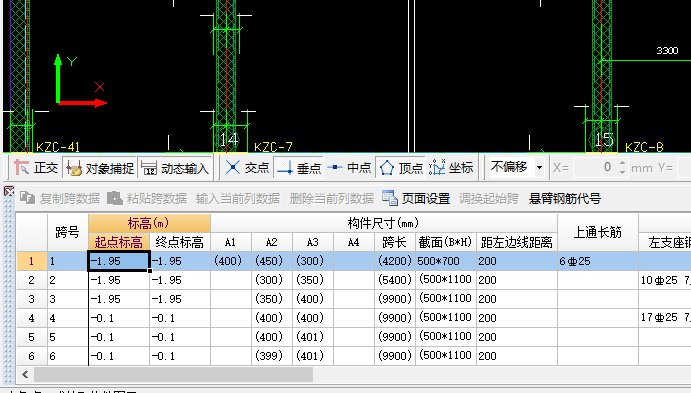Select the A1 column header

coord(230,242)
